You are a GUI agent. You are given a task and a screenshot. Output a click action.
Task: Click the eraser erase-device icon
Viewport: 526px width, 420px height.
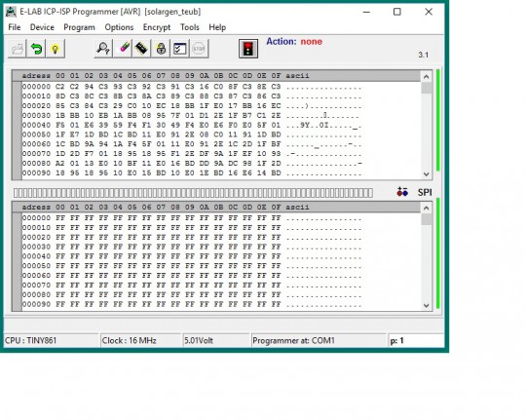click(123, 49)
